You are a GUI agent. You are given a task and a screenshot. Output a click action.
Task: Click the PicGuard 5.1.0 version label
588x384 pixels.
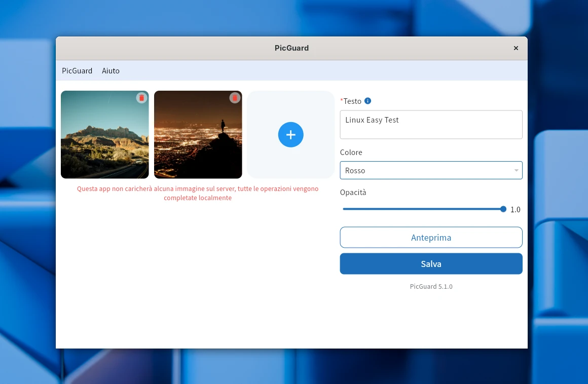(431, 287)
